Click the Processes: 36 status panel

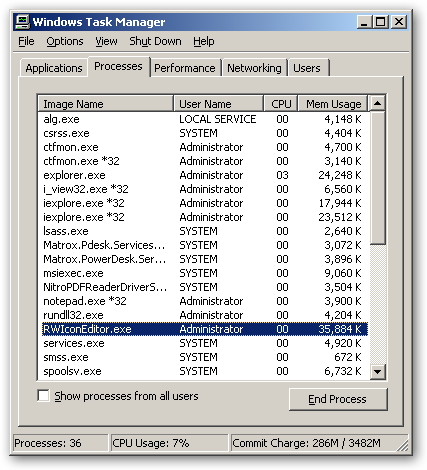(x=60, y=443)
